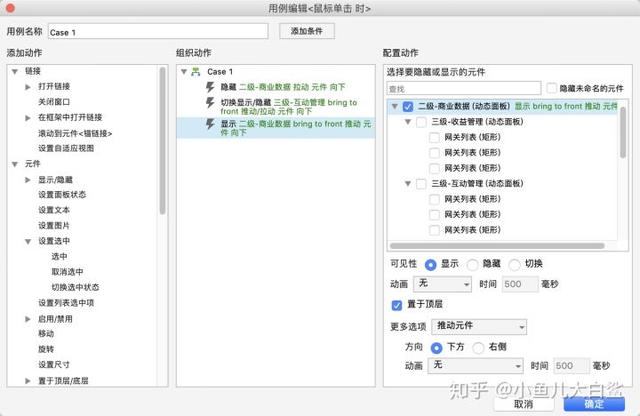640x416 pixels.
Task: Click the lightning icon of the 隐藏 二级-商业数据 action
Action: tap(210, 87)
